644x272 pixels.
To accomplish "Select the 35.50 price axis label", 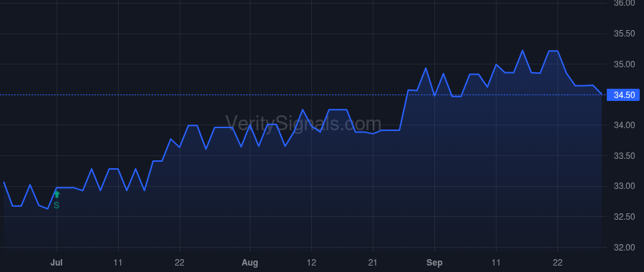I will 624,34.
